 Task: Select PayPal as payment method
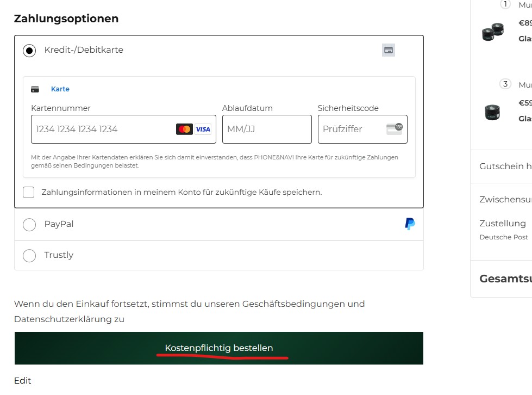coord(29,224)
